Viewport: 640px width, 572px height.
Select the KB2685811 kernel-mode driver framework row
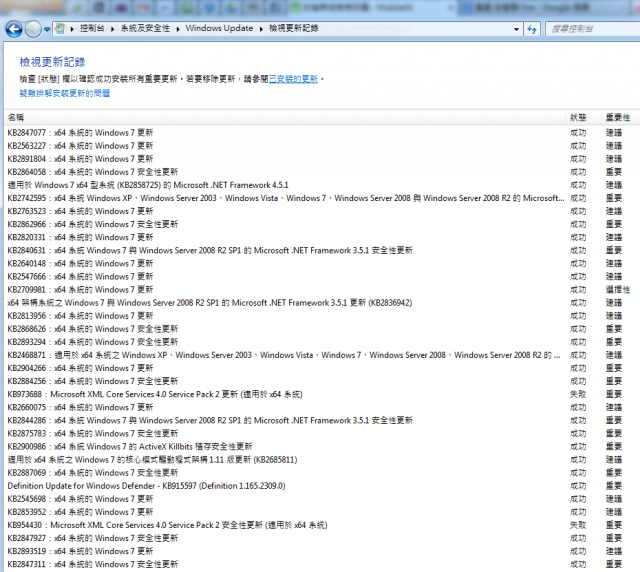click(x=320, y=460)
